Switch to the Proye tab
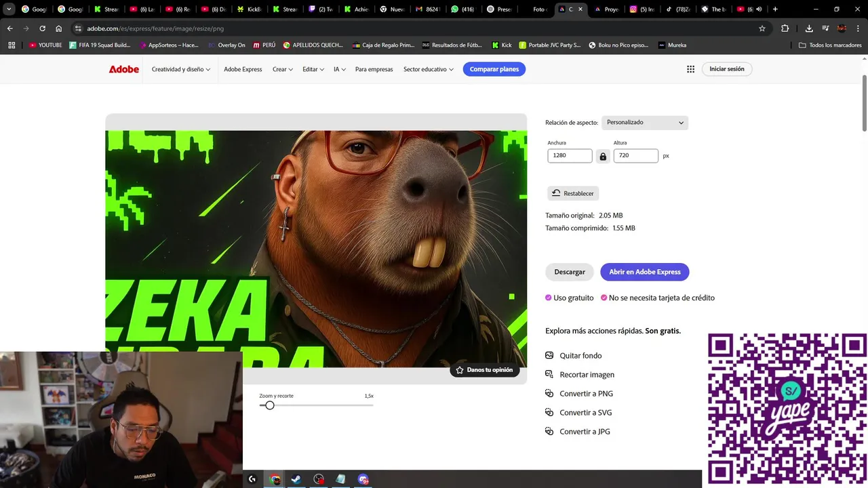 click(x=606, y=9)
